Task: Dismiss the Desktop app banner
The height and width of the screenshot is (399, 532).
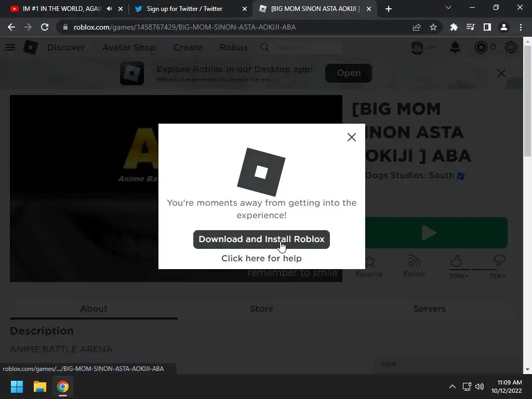Action: (501, 73)
